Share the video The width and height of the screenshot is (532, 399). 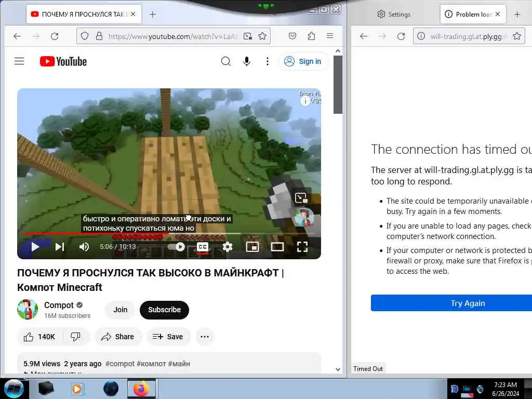pos(118,337)
